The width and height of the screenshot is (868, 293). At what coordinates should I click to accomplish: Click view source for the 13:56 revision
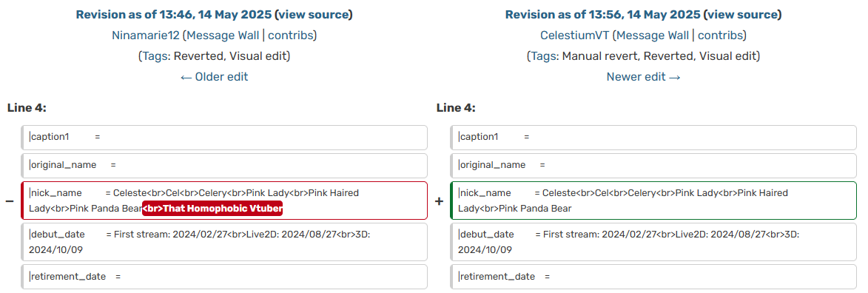[x=742, y=14]
